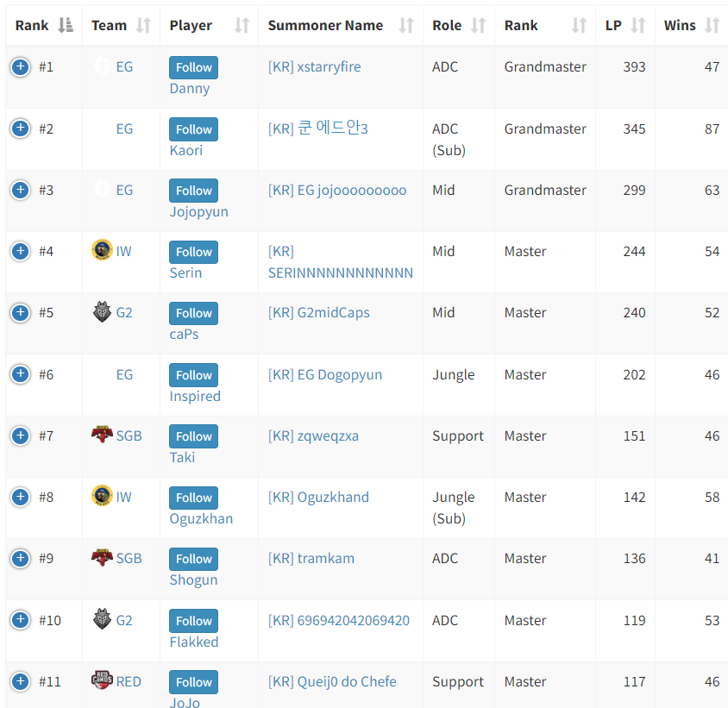The width and height of the screenshot is (728, 708).
Task: Open Shogun player profile link
Action: coord(193,580)
